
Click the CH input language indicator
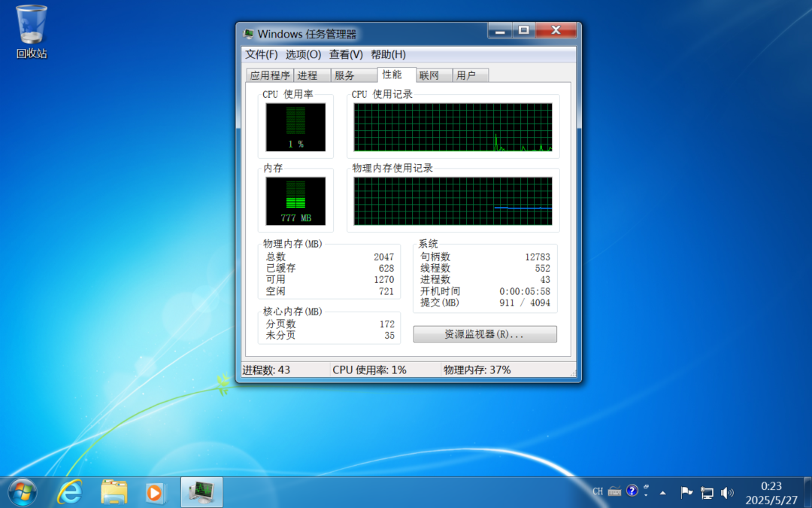[x=598, y=491]
